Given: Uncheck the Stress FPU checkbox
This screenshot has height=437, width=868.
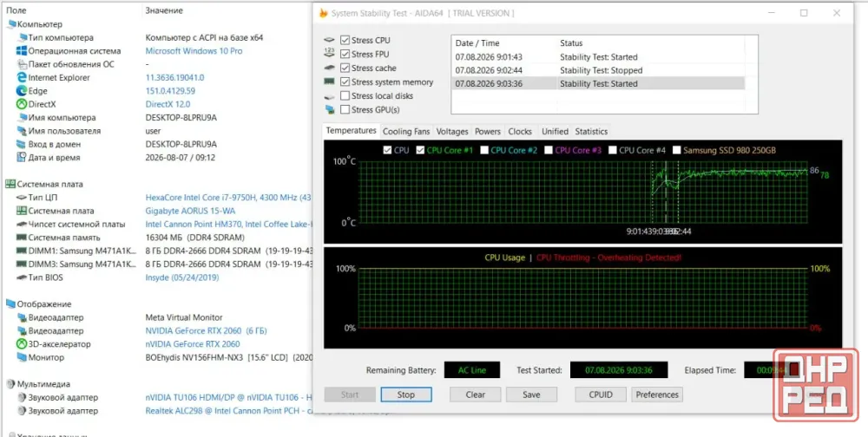Looking at the screenshot, I should tap(345, 55).
